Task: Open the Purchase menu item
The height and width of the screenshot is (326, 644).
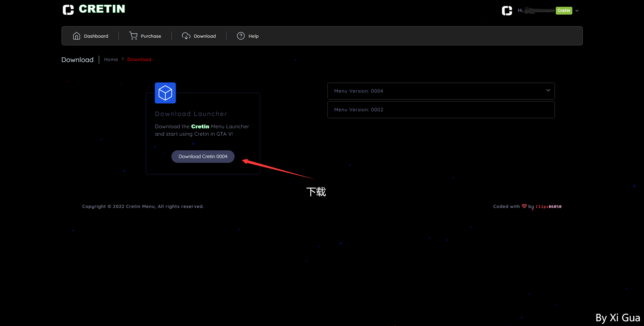Action: pos(145,36)
